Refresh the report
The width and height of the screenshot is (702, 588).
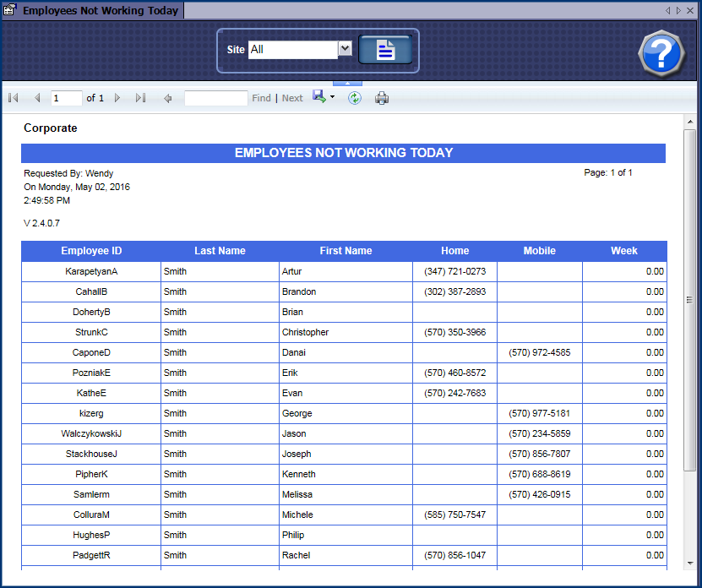(355, 98)
